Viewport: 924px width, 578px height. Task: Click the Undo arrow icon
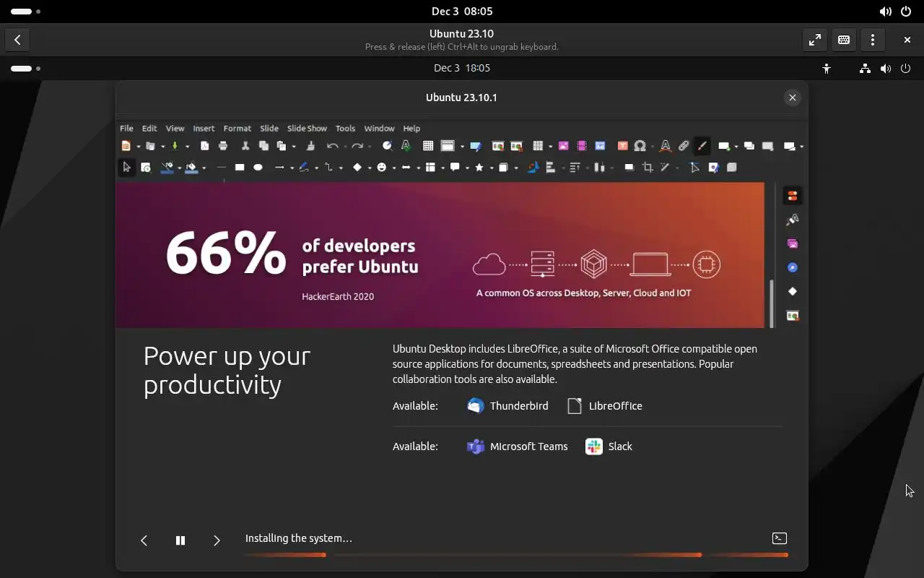click(x=331, y=146)
